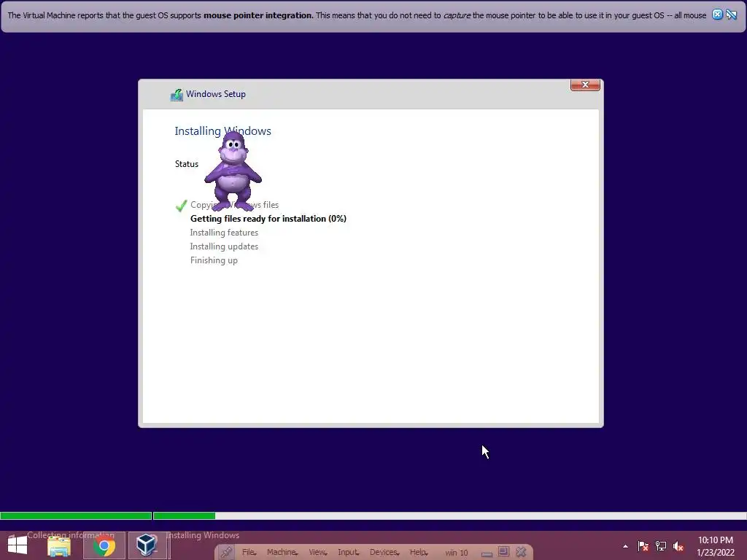
Task: Click the Collecting information progress segment
Action: (x=76, y=516)
